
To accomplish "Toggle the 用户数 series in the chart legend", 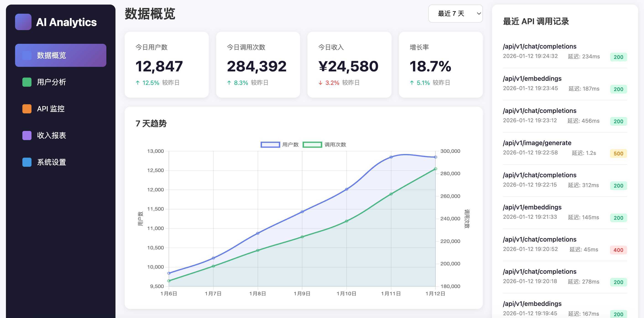I will tap(280, 144).
